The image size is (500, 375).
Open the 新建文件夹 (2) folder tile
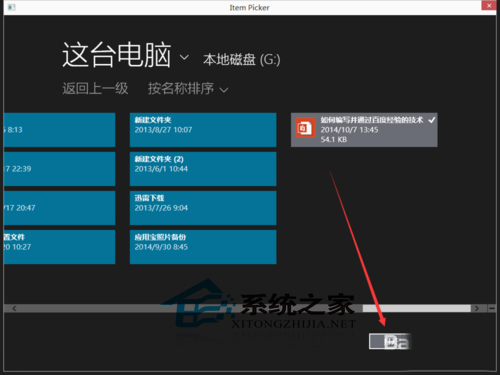click(203, 169)
